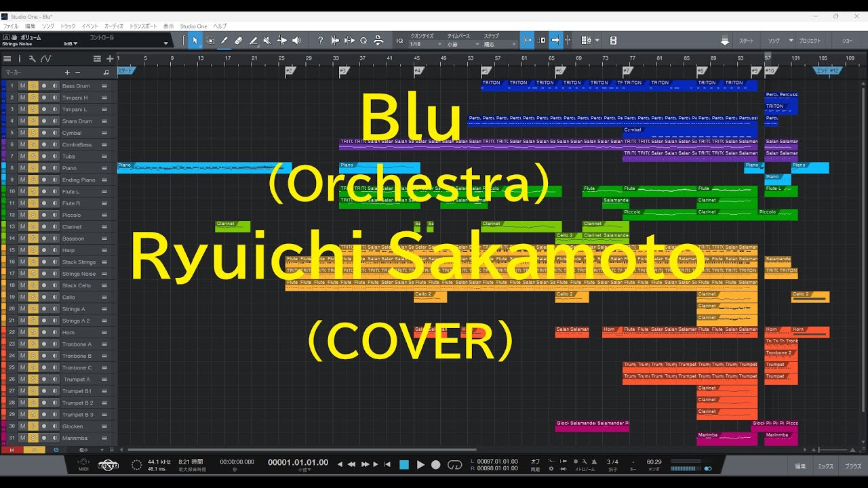The height and width of the screenshot is (488, 868).
Task: Click the time signature 3/4 field
Action: coord(612,462)
